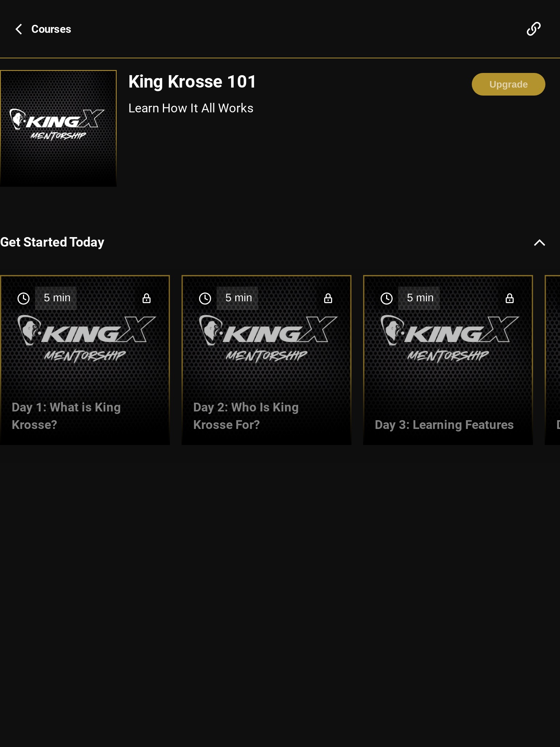Tap the clock icon on Day 2 card
The image size is (560, 747).
pos(205,298)
